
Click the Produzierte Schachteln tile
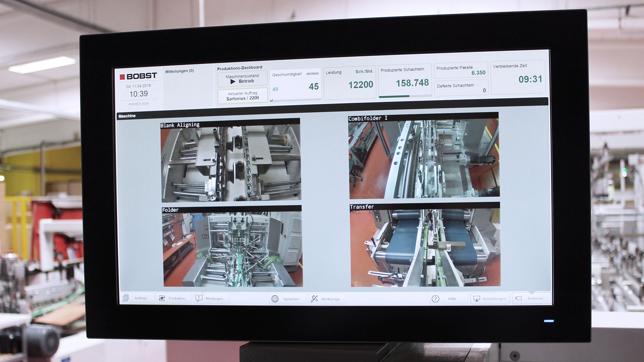click(405, 80)
